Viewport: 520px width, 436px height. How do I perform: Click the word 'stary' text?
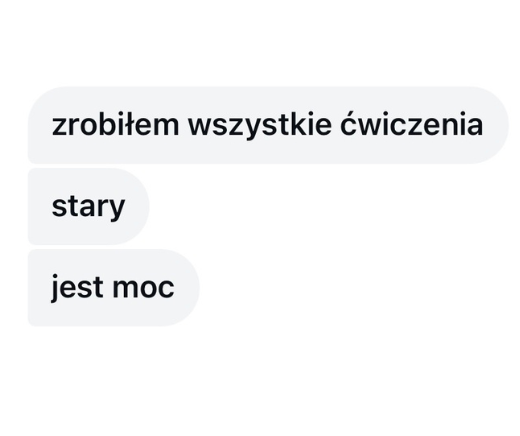[x=88, y=208]
